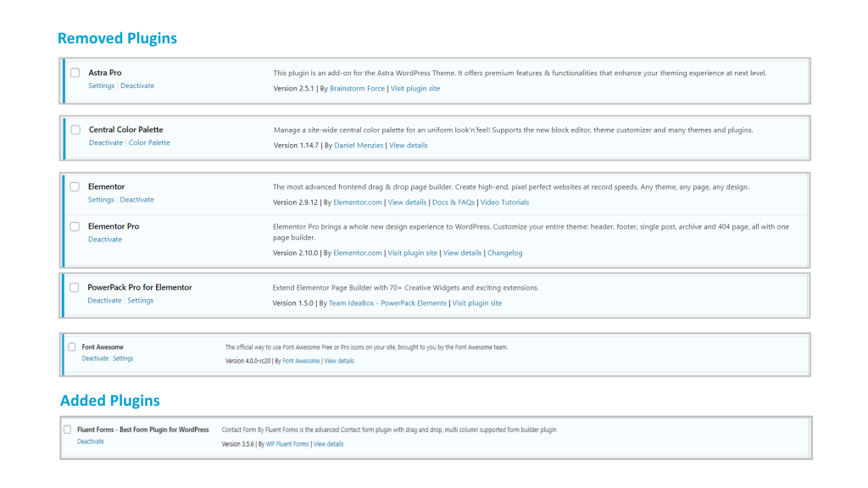Visit plugin site for PowerPack Pro

tap(477, 303)
